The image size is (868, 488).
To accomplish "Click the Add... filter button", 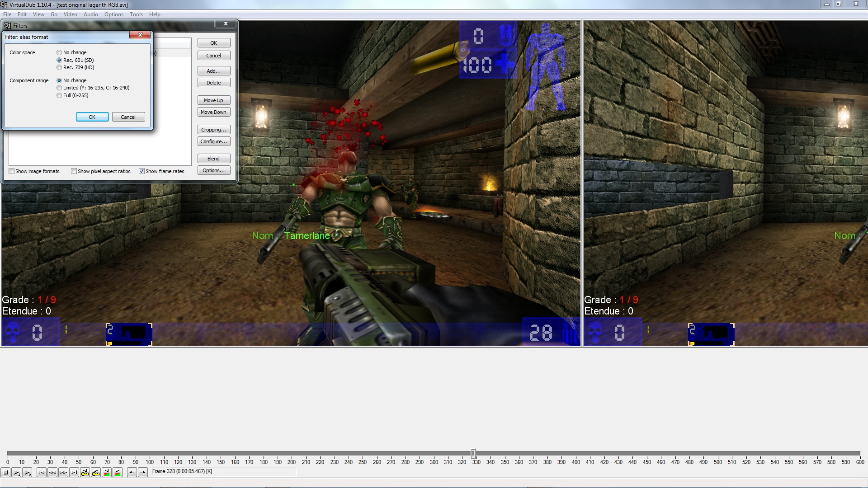I will tap(214, 71).
